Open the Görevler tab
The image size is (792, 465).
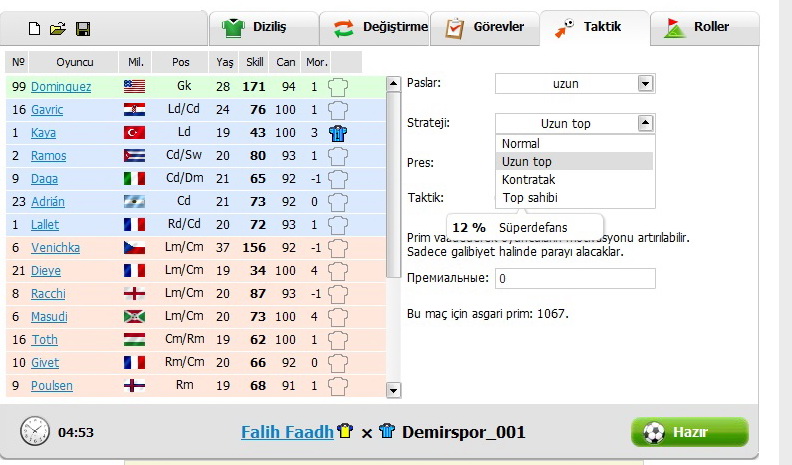tap(486, 27)
